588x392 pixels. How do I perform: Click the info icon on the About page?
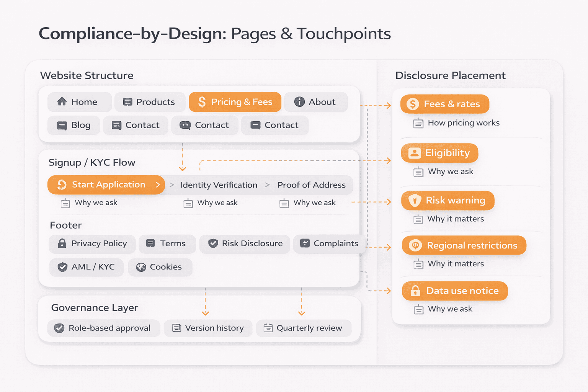coord(299,102)
